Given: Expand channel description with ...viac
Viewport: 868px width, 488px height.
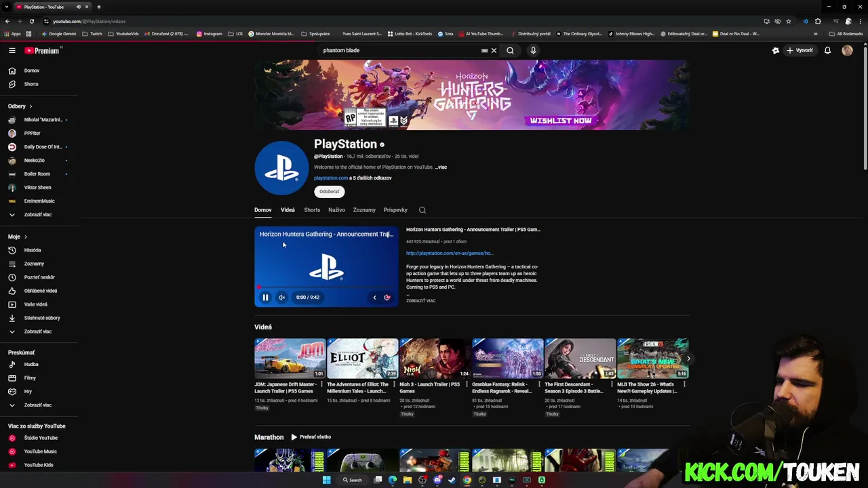Looking at the screenshot, I should coord(441,167).
